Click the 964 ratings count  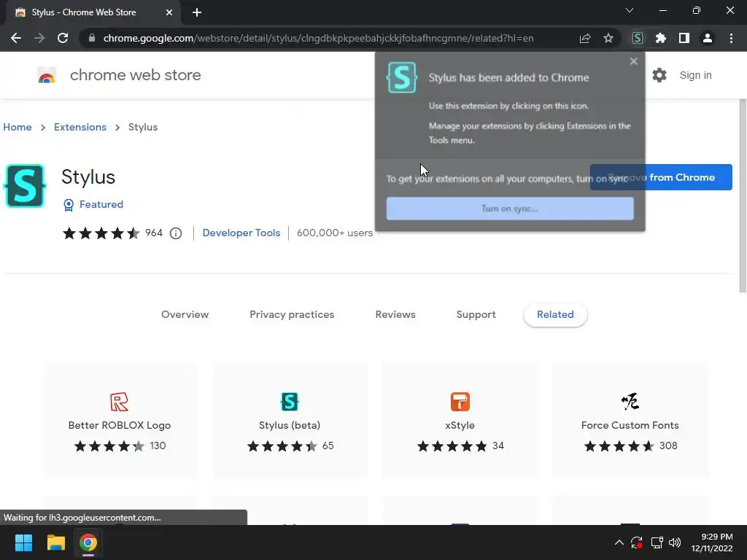[154, 233]
